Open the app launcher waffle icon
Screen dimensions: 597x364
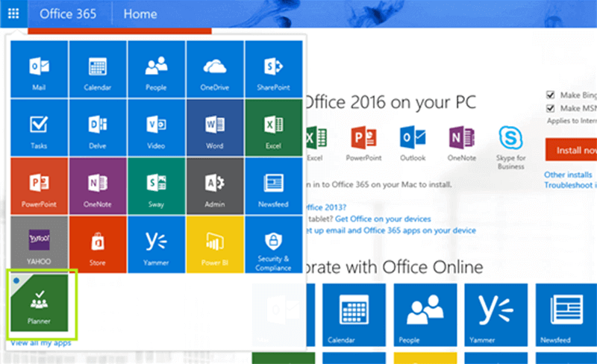click(x=13, y=13)
